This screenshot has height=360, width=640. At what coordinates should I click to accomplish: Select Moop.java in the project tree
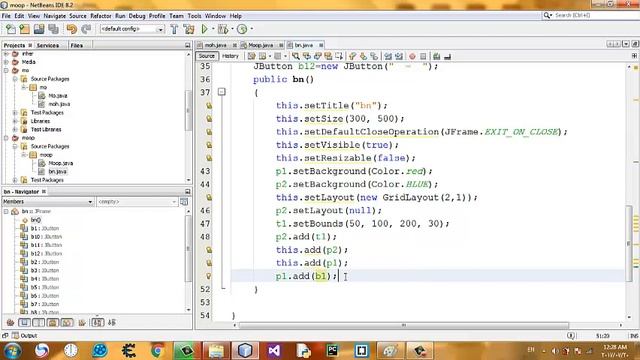pos(60,163)
